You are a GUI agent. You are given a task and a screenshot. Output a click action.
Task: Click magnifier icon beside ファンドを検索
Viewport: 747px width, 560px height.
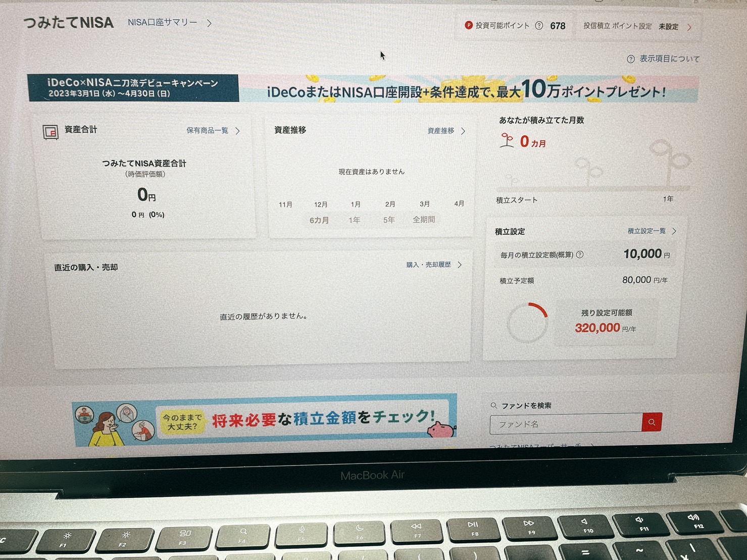(493, 405)
